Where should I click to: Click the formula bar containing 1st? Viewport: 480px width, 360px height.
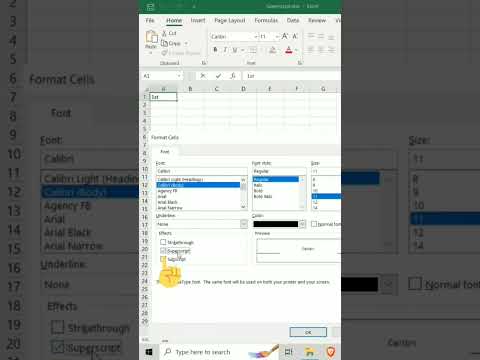[292, 76]
